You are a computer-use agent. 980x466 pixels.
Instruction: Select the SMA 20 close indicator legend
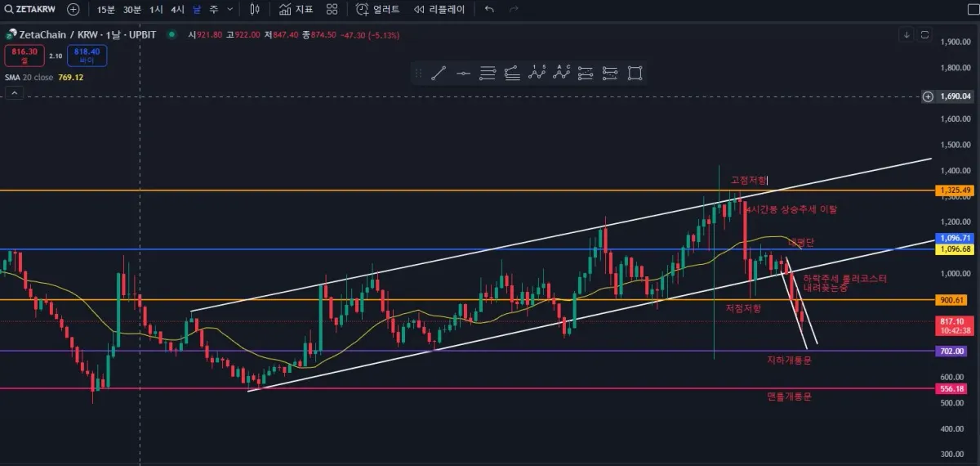point(42,78)
